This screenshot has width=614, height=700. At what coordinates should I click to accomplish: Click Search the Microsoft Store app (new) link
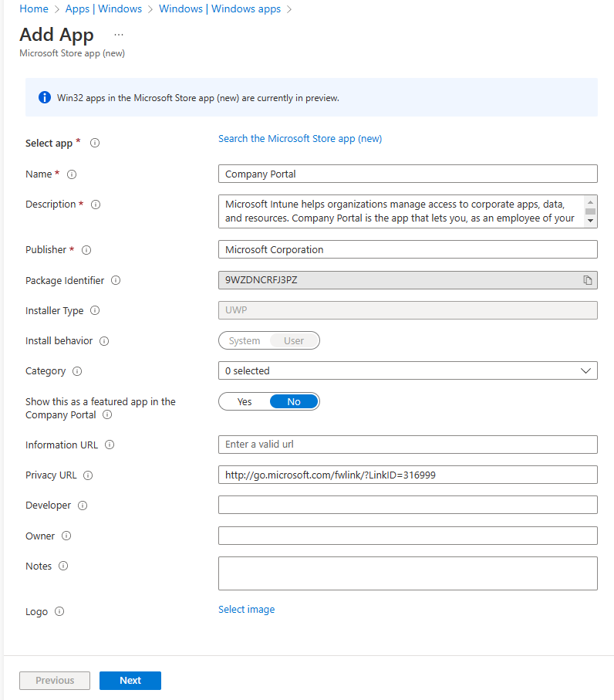[x=300, y=139]
